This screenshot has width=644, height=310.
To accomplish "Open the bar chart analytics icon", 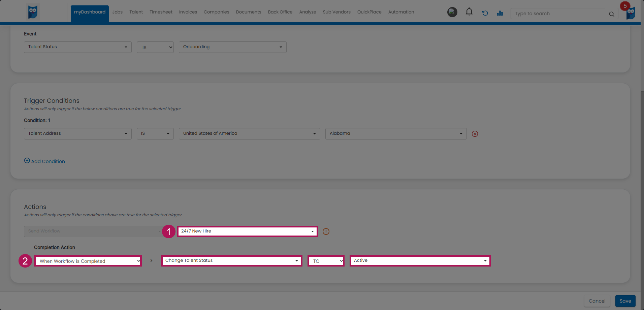I will (x=500, y=13).
